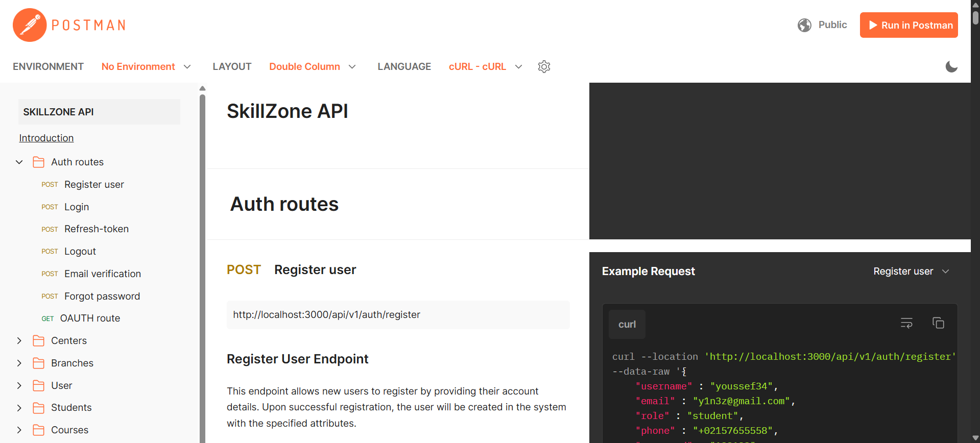Click the page scrollbar up arrow
Viewport: 980px width, 443px height.
click(x=975, y=5)
